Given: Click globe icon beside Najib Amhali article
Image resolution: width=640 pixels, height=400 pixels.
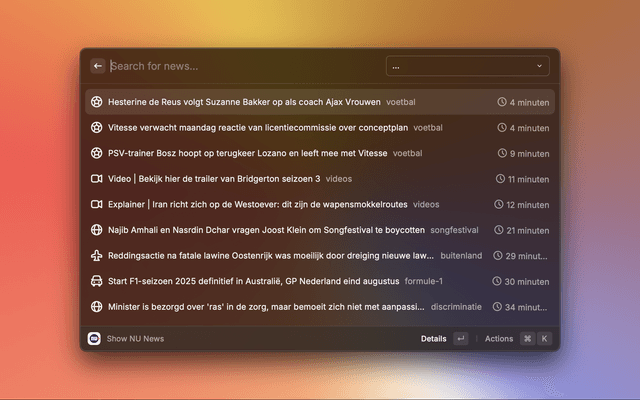Looking at the screenshot, I should point(97,230).
